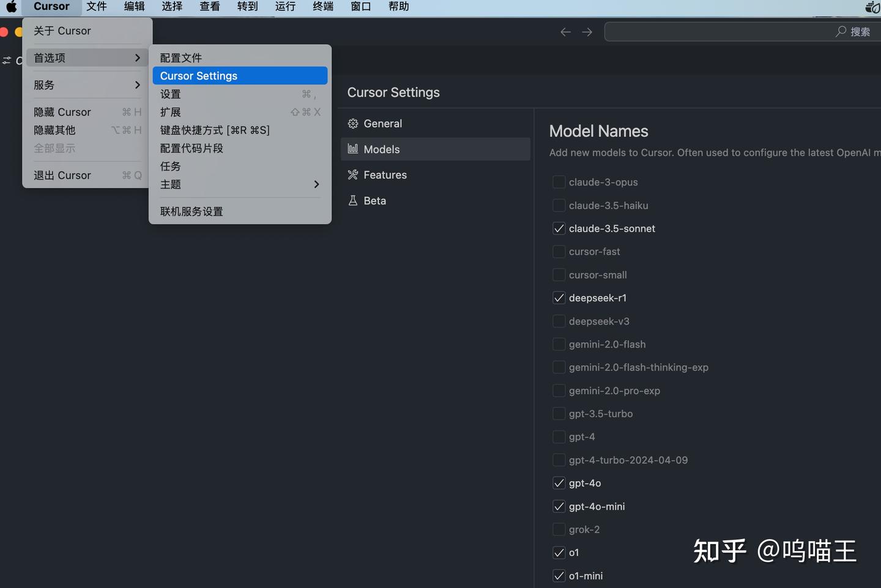Viewport: 881px width, 588px height.
Task: Enable the gpt-4 model checkbox
Action: 559,437
